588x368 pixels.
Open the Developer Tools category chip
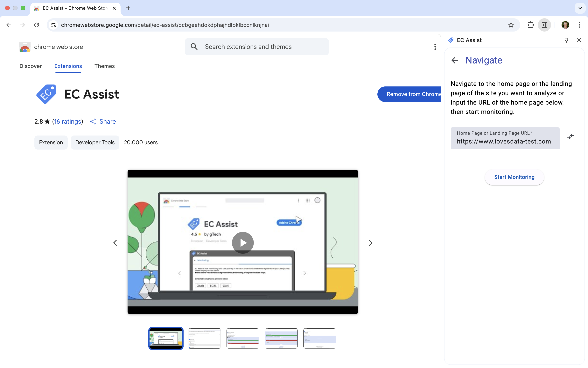click(x=95, y=142)
